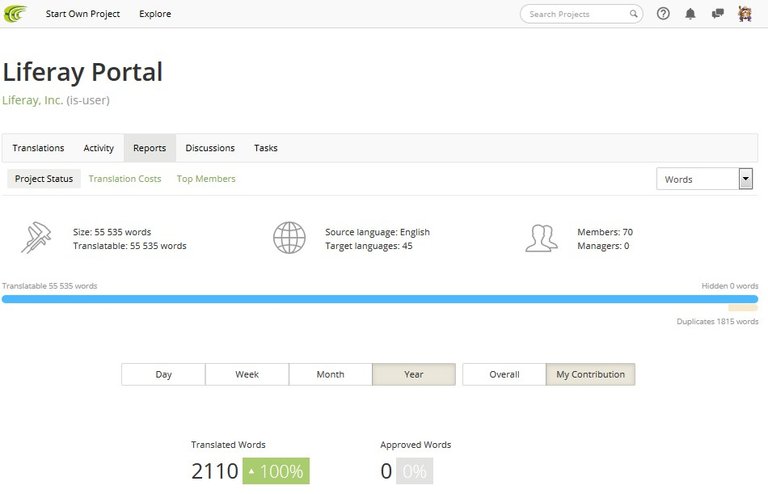Open Start Own Project menu item

tap(83, 14)
